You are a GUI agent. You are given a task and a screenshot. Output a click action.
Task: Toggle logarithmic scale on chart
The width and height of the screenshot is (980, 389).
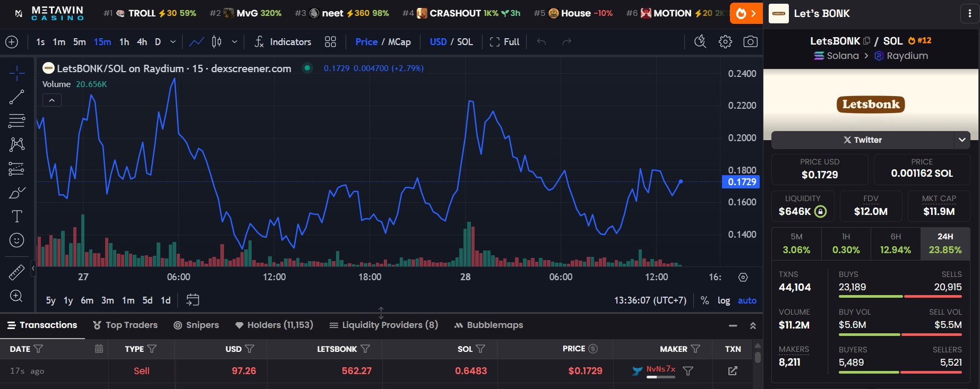point(724,300)
